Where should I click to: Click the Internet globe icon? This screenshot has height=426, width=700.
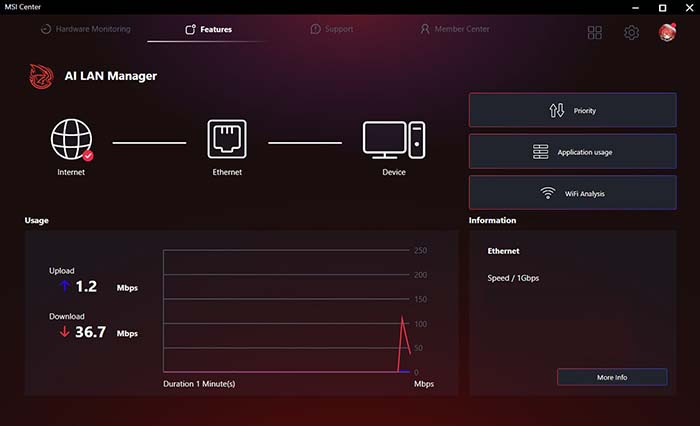point(71,141)
